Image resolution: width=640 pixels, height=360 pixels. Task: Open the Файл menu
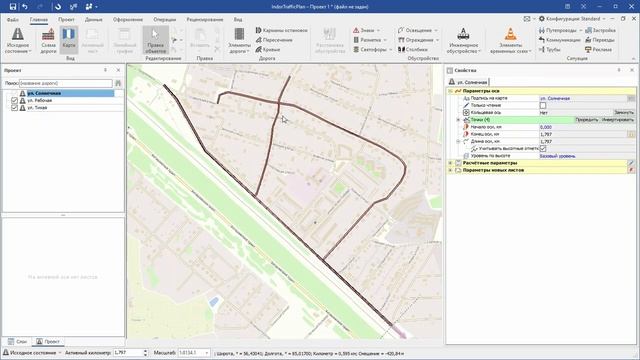coord(13,20)
